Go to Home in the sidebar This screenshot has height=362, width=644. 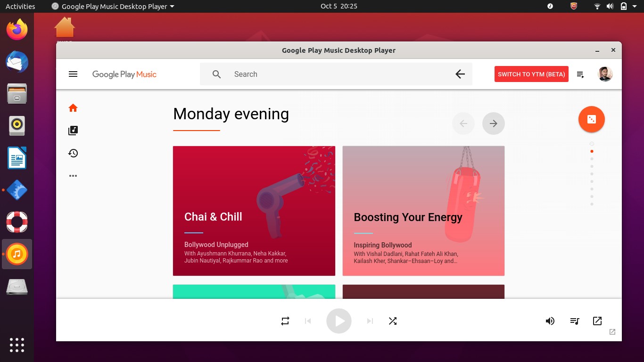pos(73,108)
